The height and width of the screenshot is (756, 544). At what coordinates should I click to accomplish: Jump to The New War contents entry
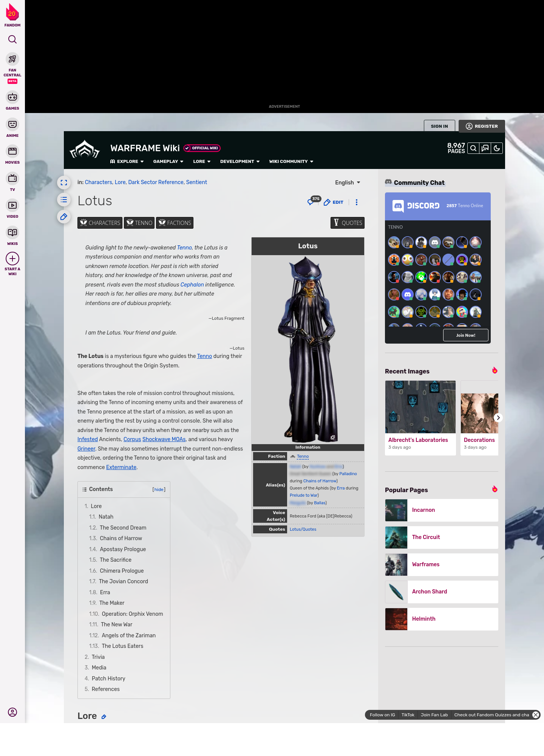pyautogui.click(x=117, y=624)
